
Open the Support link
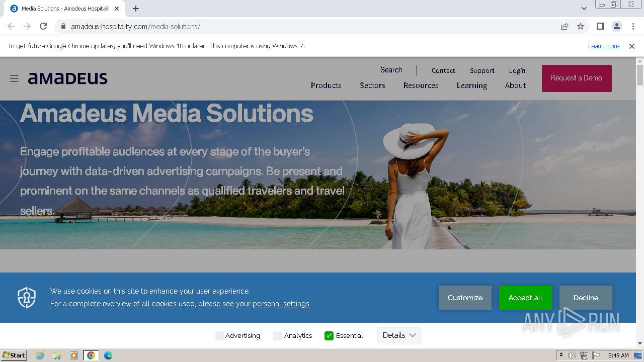482,71
